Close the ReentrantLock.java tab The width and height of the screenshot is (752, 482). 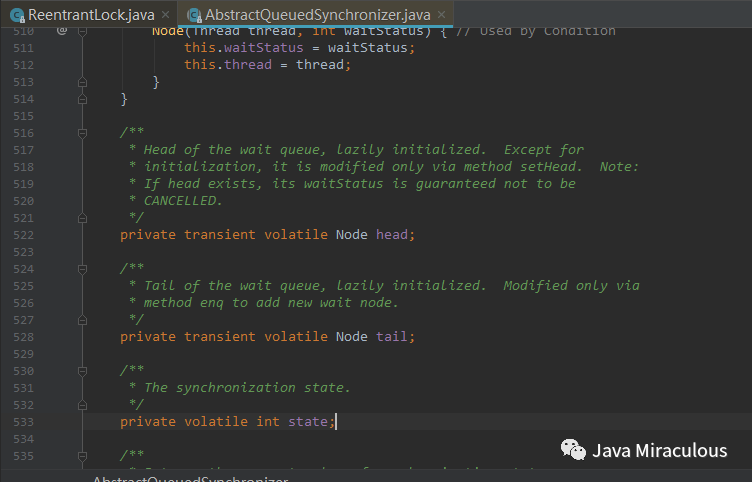click(x=165, y=15)
